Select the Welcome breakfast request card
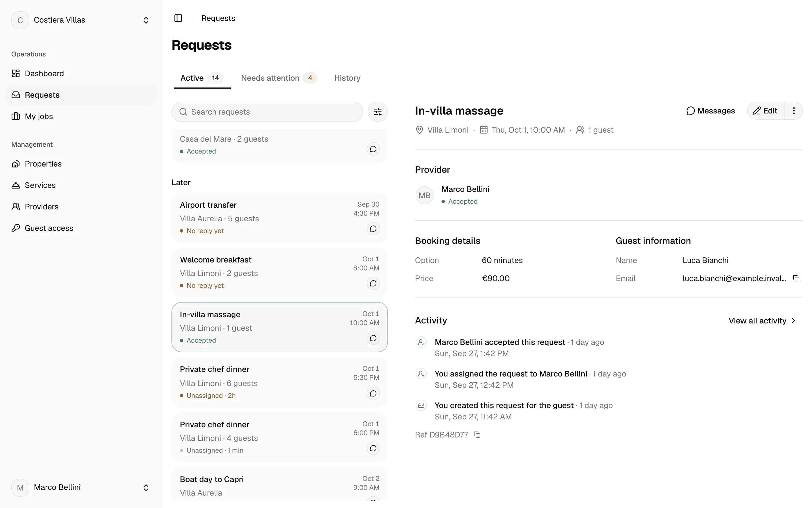Viewport: 812px width, 508px height. (x=279, y=272)
